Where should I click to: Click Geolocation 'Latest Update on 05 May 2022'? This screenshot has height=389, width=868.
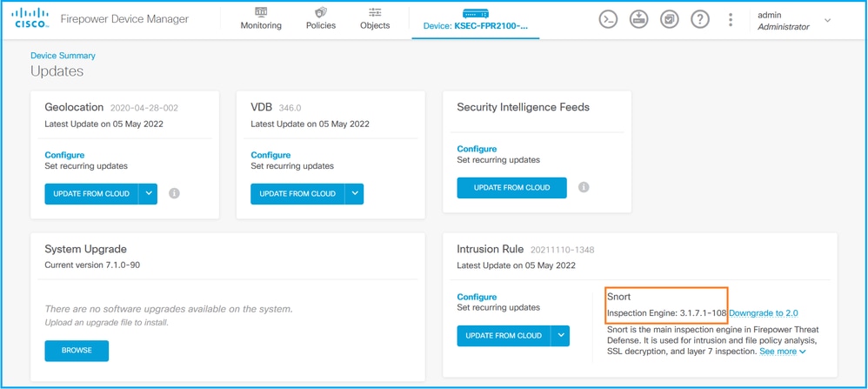[104, 124]
